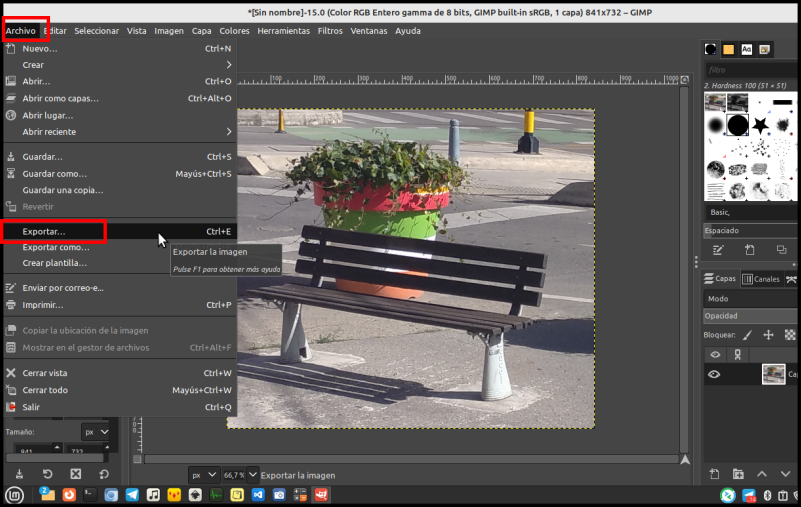This screenshot has height=507, width=801.
Task: Hide the layer using its eye icon
Action: coord(714,374)
